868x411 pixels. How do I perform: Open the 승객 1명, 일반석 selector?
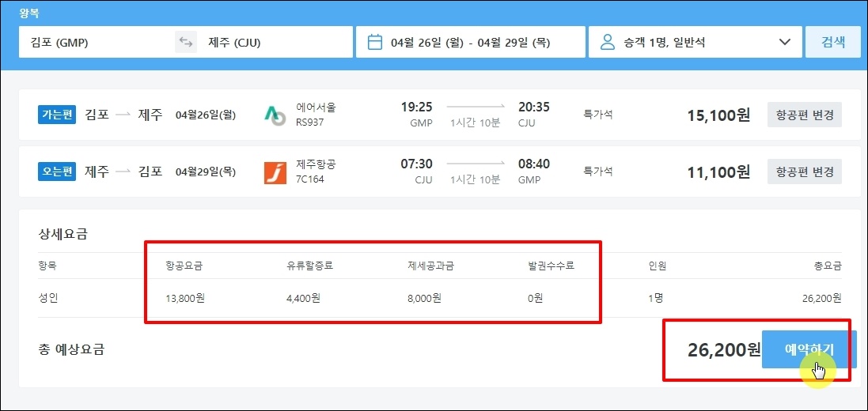[695, 42]
